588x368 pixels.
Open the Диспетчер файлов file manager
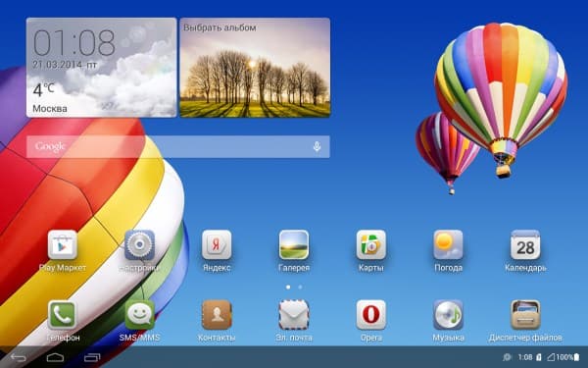tap(525, 315)
